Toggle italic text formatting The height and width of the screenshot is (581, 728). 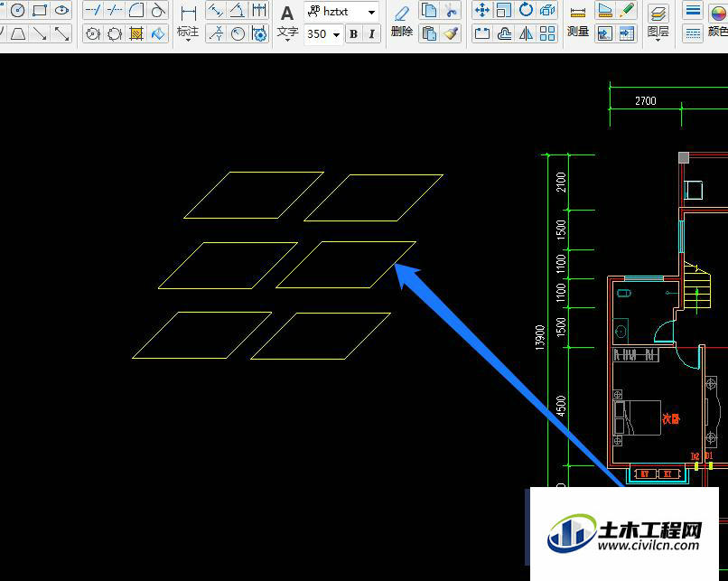pos(371,34)
